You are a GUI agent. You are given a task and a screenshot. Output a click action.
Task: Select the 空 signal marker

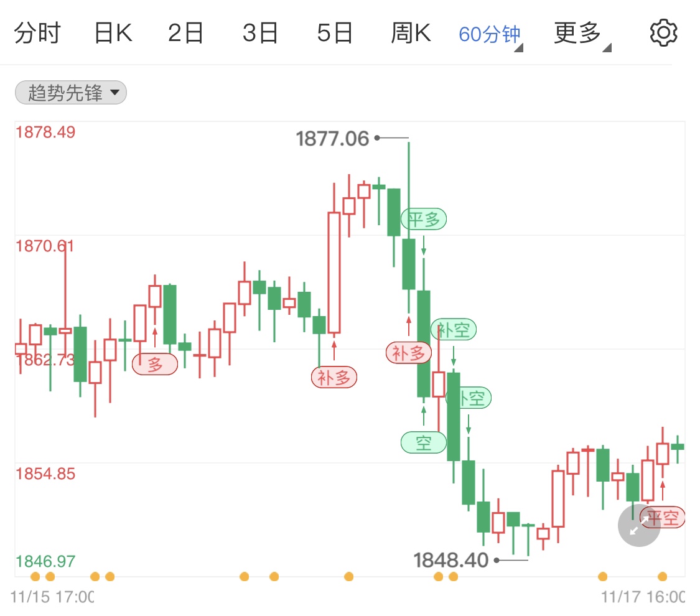(423, 442)
